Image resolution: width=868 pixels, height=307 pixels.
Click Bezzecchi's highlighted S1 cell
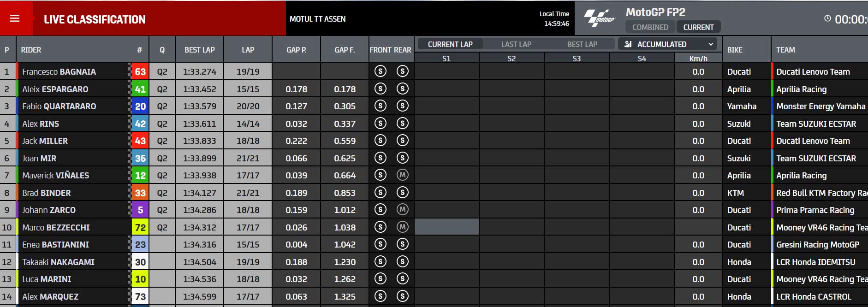click(446, 227)
